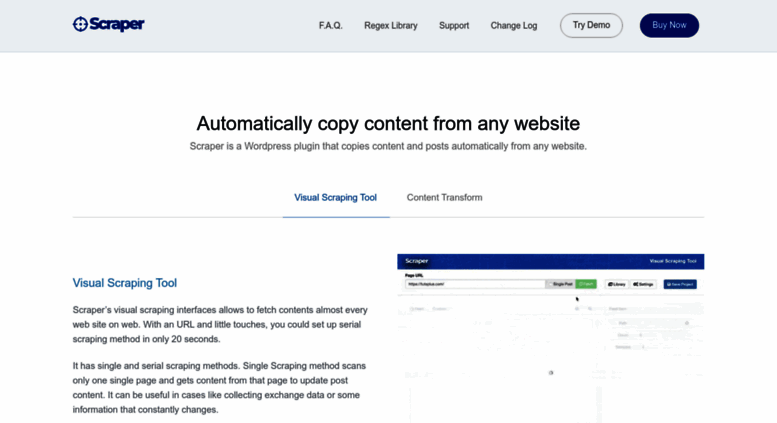Click the blue 'Visual Scraping Tool' section heading
777x423 pixels.
tap(124, 283)
